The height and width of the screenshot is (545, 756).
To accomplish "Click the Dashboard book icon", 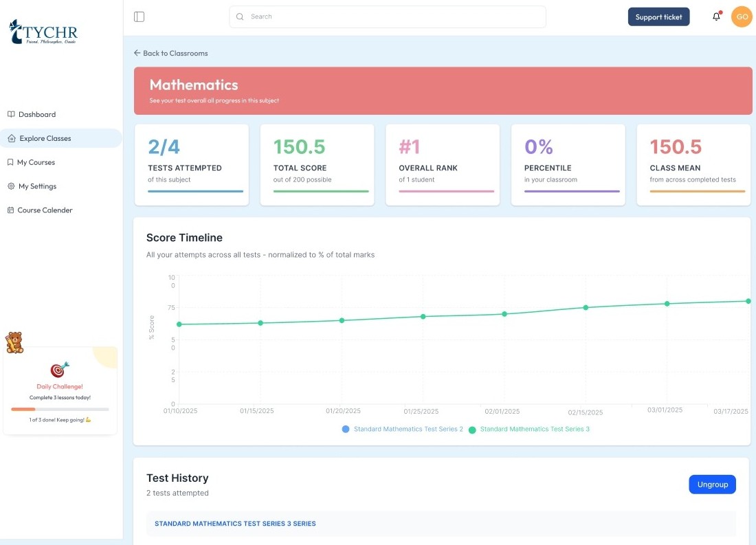I will coord(11,114).
